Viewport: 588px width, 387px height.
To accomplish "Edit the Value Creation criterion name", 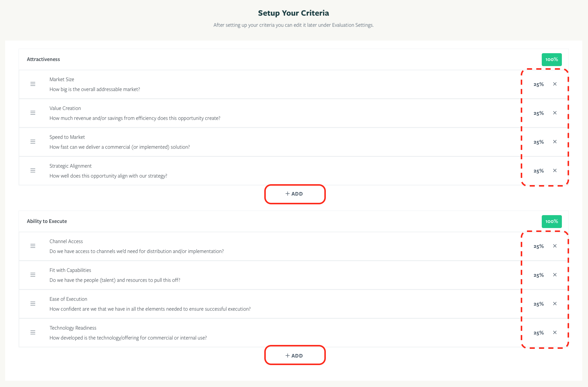I will click(x=65, y=108).
